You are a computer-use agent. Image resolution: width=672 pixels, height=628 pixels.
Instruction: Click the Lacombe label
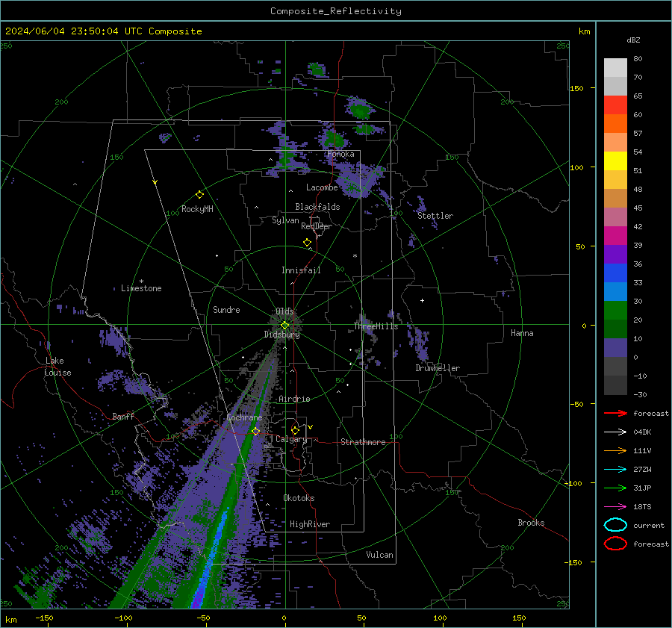click(x=322, y=187)
